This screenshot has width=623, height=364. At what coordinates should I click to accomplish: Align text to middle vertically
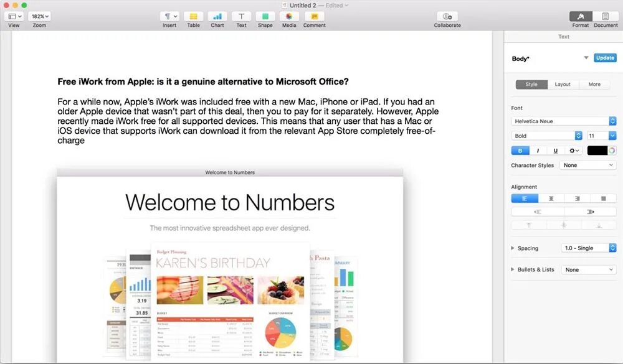coord(564,225)
